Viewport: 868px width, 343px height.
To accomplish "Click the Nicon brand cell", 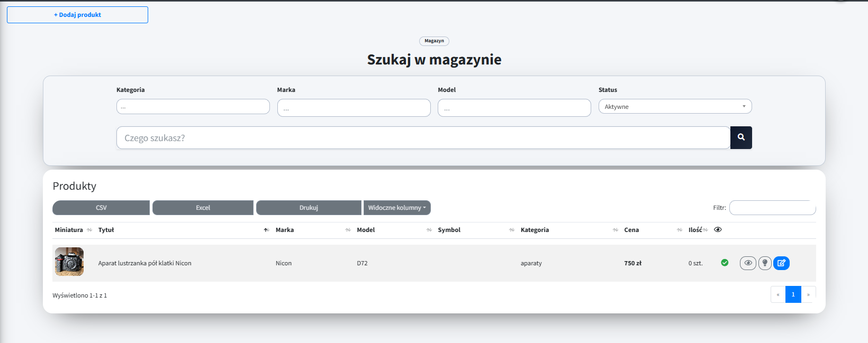I will (284, 263).
